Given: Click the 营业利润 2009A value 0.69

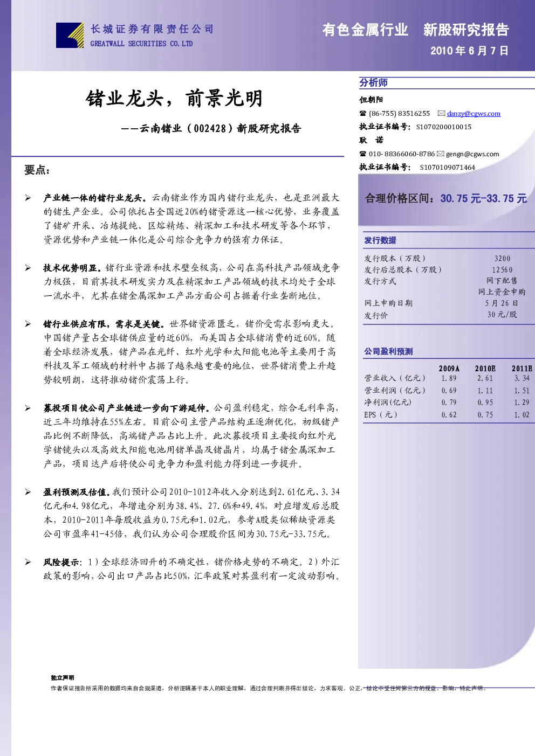Looking at the screenshot, I should click(x=449, y=391).
